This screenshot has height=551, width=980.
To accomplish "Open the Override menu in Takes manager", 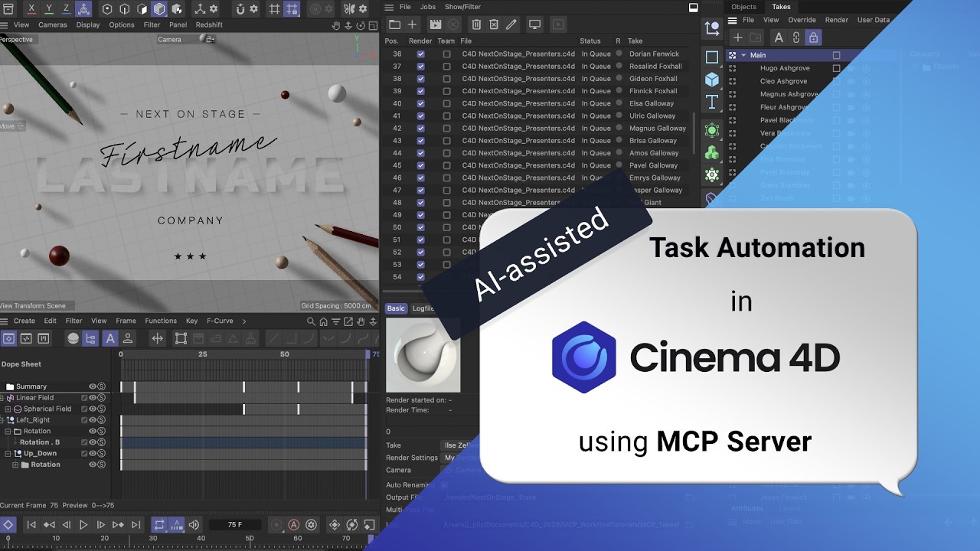I will click(802, 20).
